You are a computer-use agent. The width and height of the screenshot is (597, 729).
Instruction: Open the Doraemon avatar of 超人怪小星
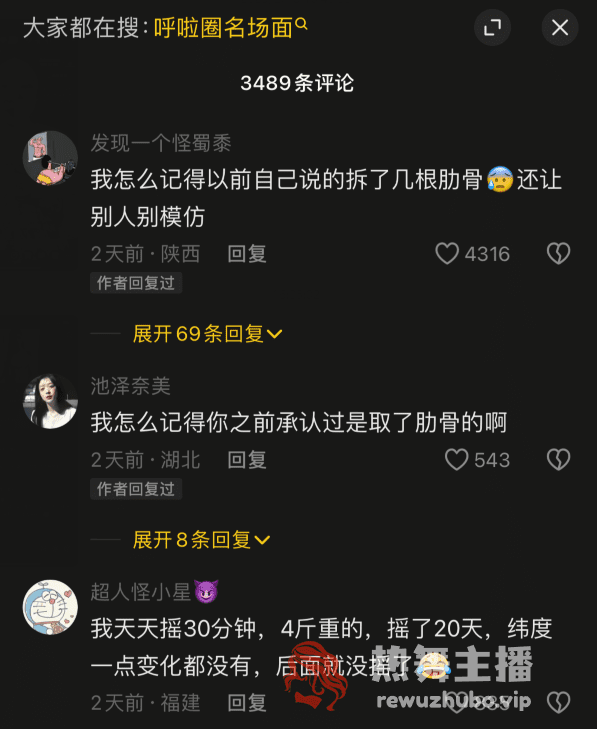click(x=50, y=607)
